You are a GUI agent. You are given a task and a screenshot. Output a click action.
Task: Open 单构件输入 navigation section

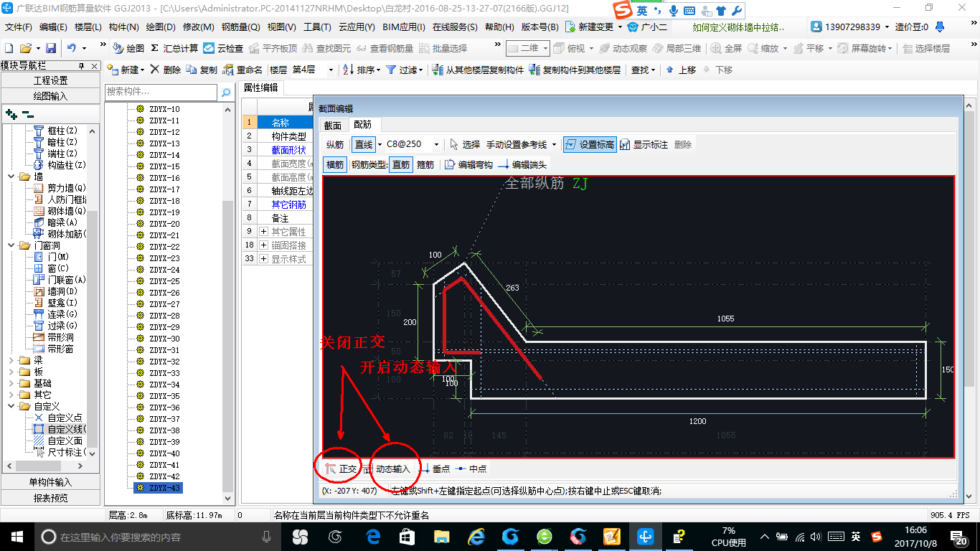pyautogui.click(x=50, y=482)
